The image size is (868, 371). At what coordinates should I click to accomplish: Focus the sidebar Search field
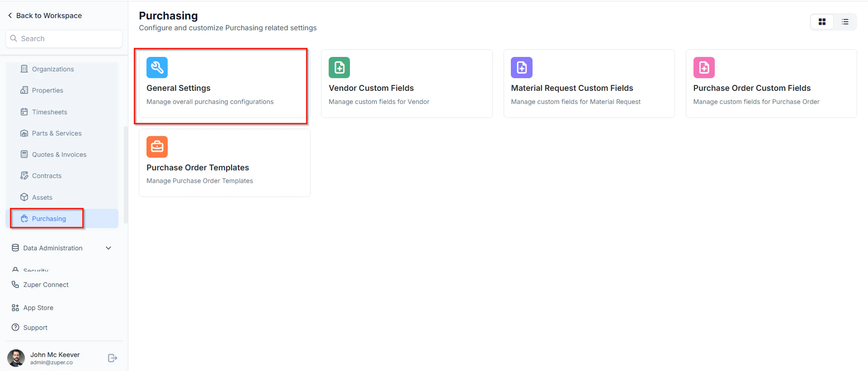coord(64,39)
